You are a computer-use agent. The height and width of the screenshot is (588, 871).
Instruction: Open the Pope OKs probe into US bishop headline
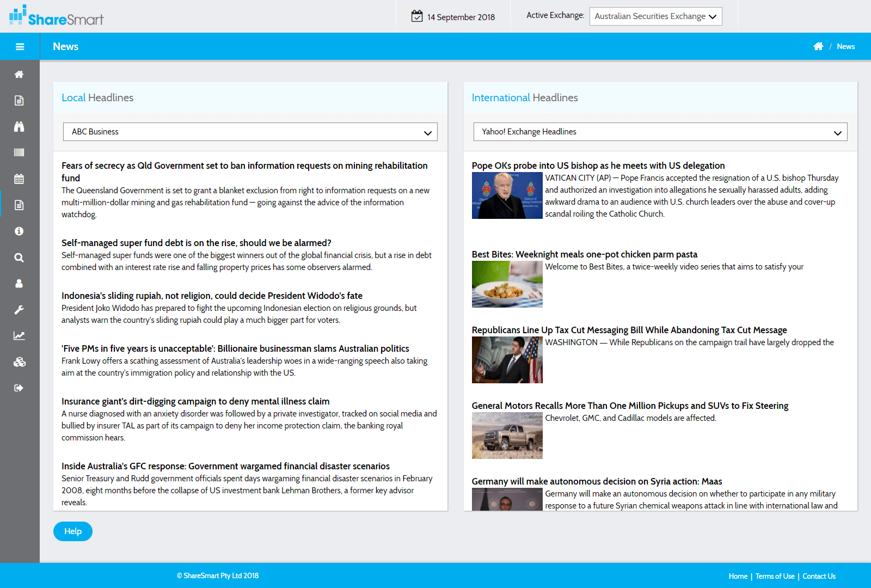598,166
